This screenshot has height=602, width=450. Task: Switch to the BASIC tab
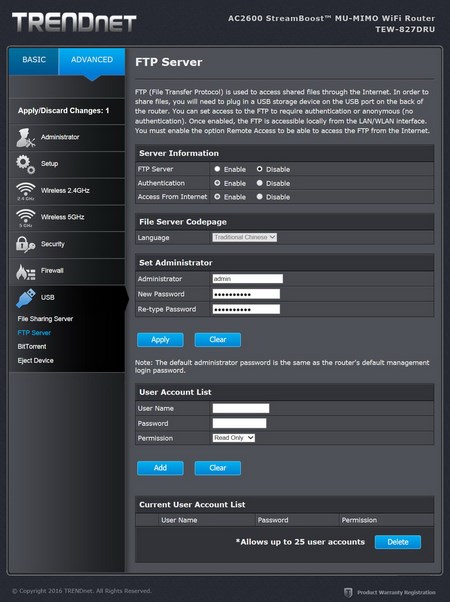pyautogui.click(x=34, y=60)
